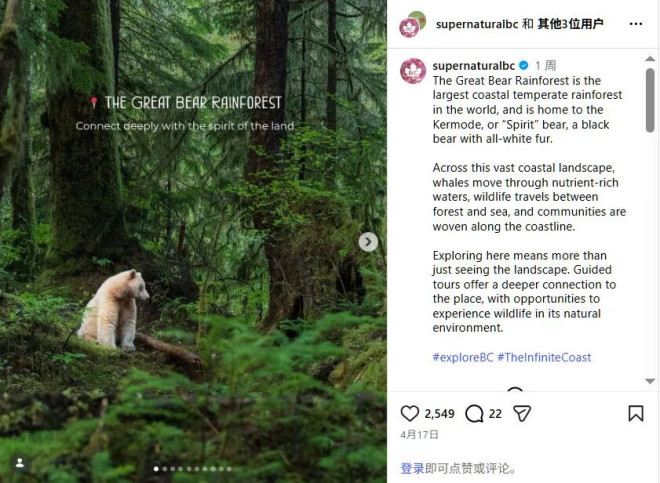Show tagged people on the photo
This screenshot has height=483, width=660.
18,463
